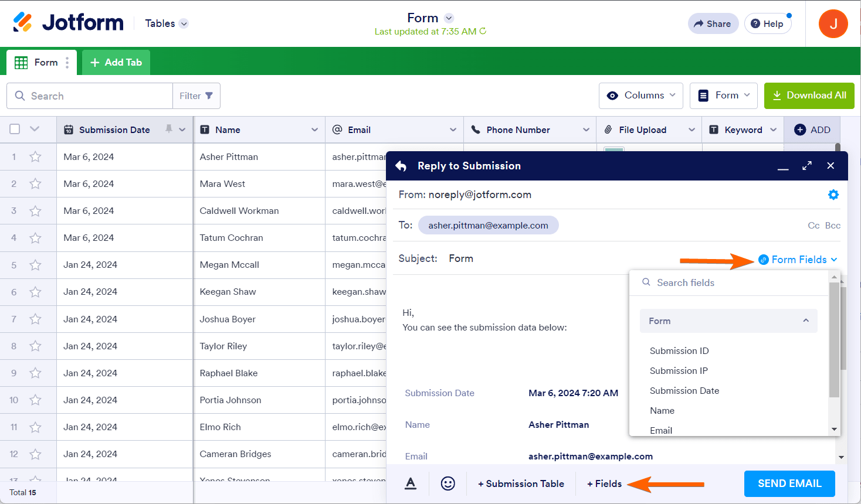Image resolution: width=861 pixels, height=504 pixels.
Task: Click the Bcc link
Action: coord(833,226)
